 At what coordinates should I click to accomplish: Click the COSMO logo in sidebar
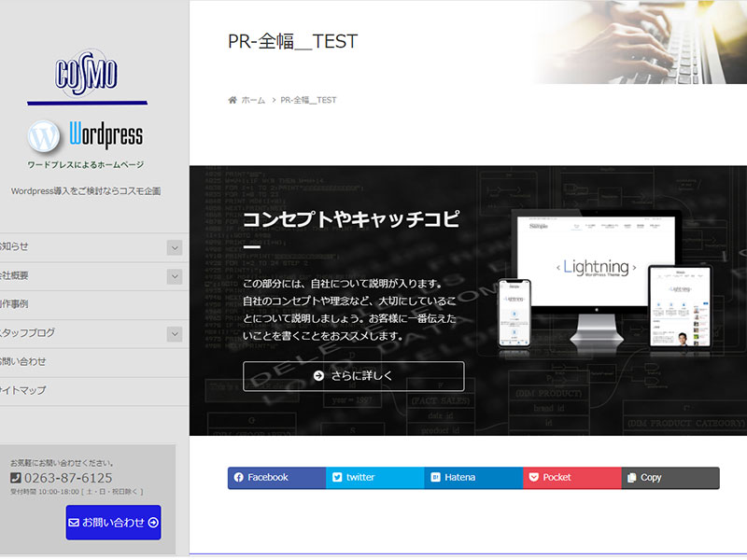tap(86, 73)
